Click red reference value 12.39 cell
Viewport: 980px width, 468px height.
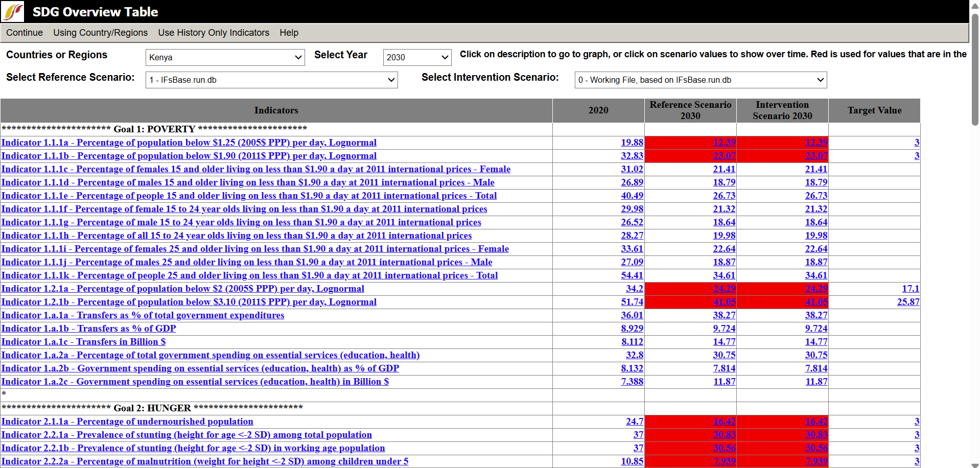point(724,143)
